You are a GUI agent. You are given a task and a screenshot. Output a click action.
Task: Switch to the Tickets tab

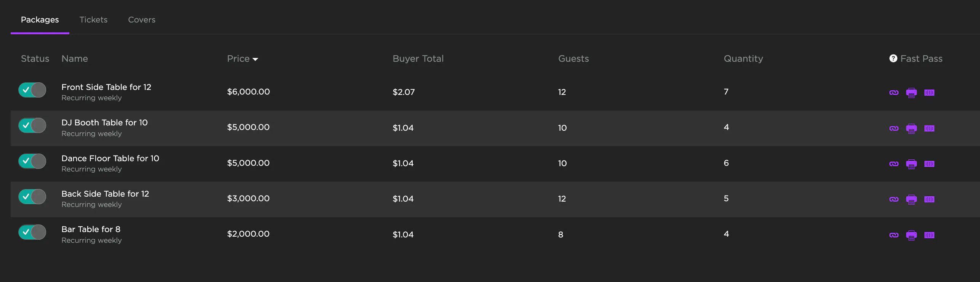93,20
